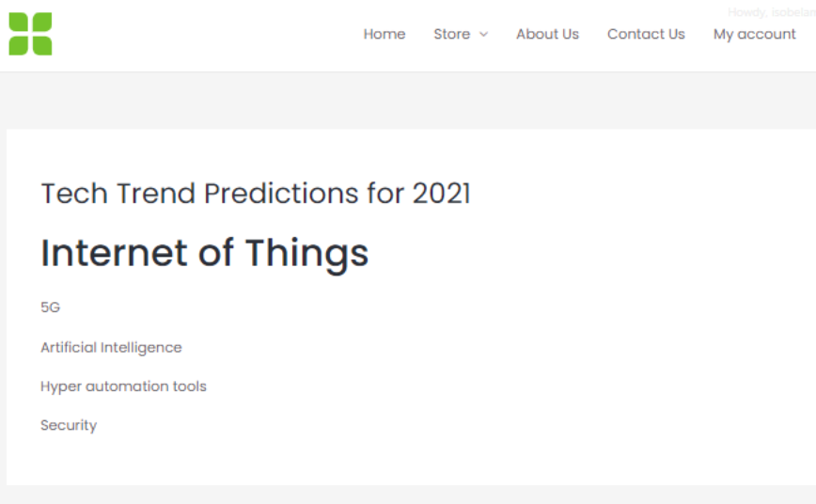Image resolution: width=816 pixels, height=504 pixels.
Task: Click the Hyper automation tools line
Action: pyautogui.click(x=123, y=386)
